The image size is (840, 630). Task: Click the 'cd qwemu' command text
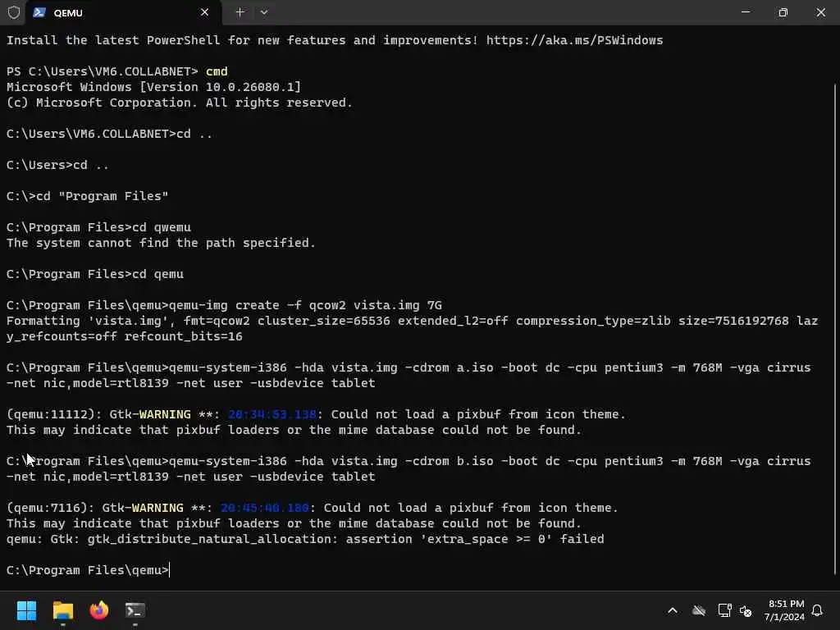[162, 227]
